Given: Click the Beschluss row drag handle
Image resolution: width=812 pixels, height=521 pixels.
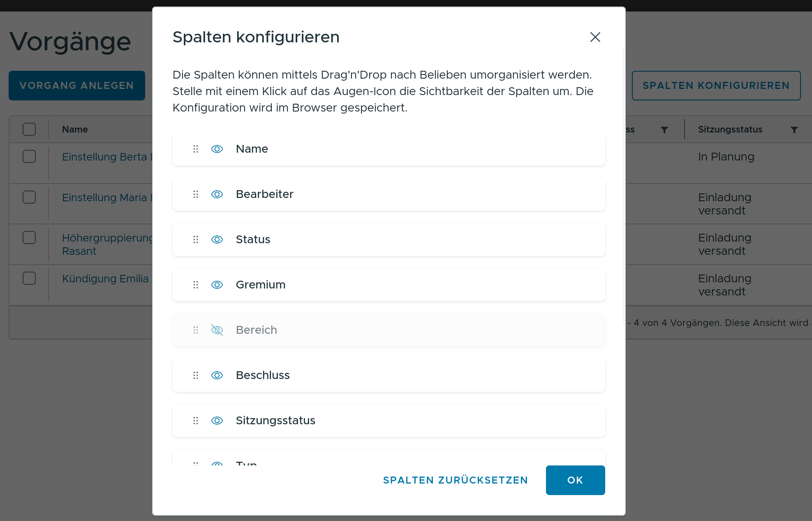Looking at the screenshot, I should [x=196, y=375].
